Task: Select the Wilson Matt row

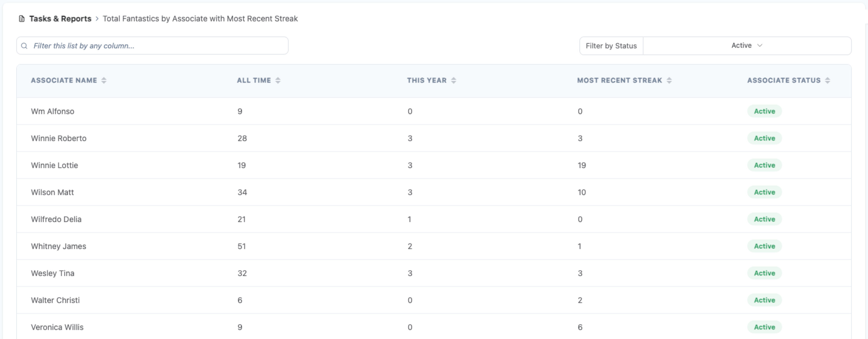Action: 52,192
